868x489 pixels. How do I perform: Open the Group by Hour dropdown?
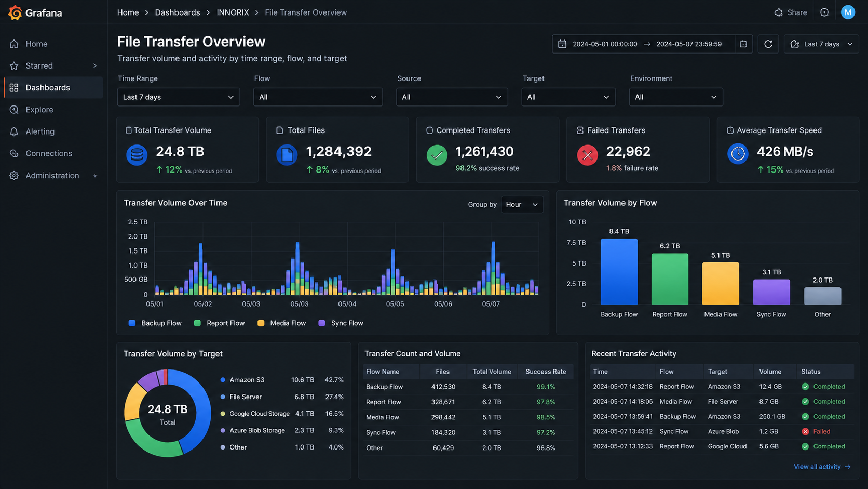(522, 205)
